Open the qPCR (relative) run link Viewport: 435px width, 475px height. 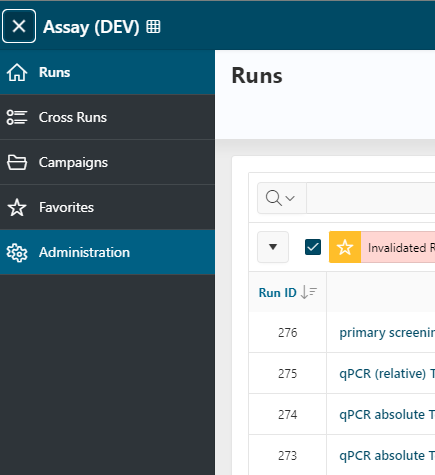tap(387, 374)
